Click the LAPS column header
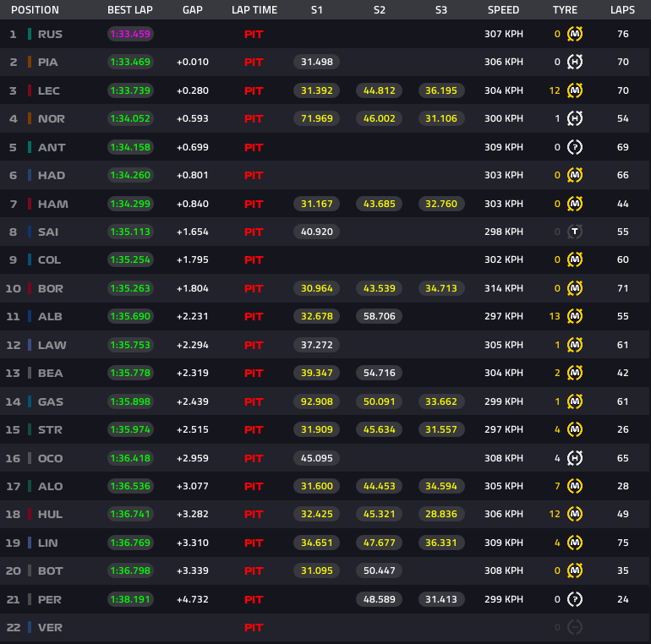651x644 pixels. [623, 10]
